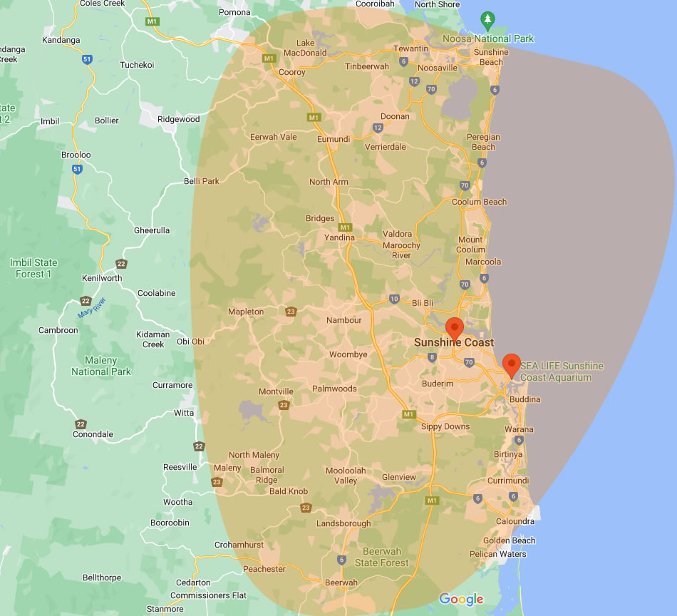Click the "Woombye" label
This screenshot has height=616, width=677.
[348, 354]
